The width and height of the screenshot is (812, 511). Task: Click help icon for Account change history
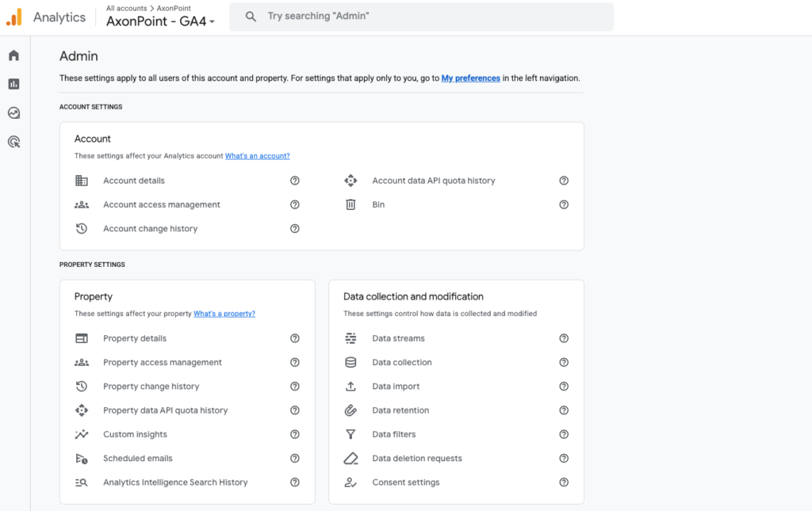coord(295,229)
